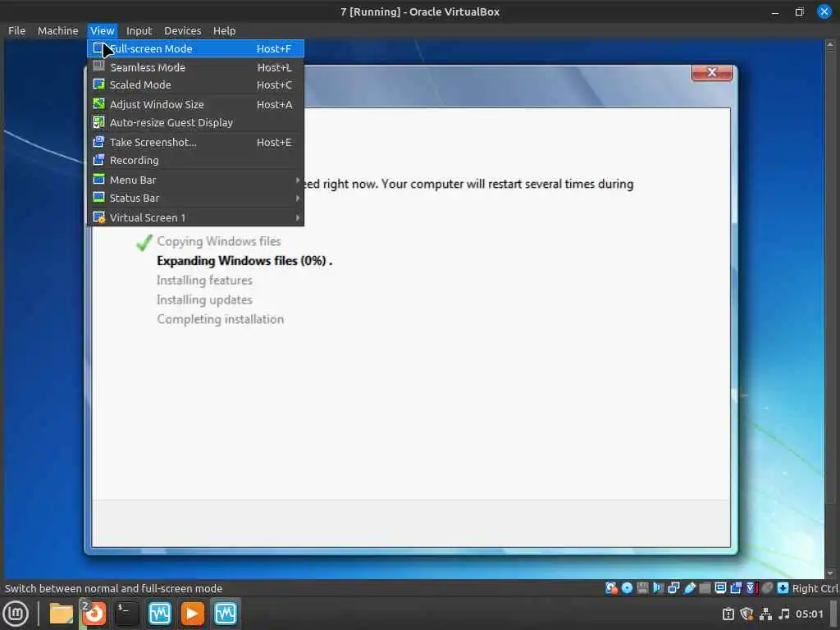Click the 'Switch between normal and full-screen mode' status text
This screenshot has width=840, height=630.
113,588
